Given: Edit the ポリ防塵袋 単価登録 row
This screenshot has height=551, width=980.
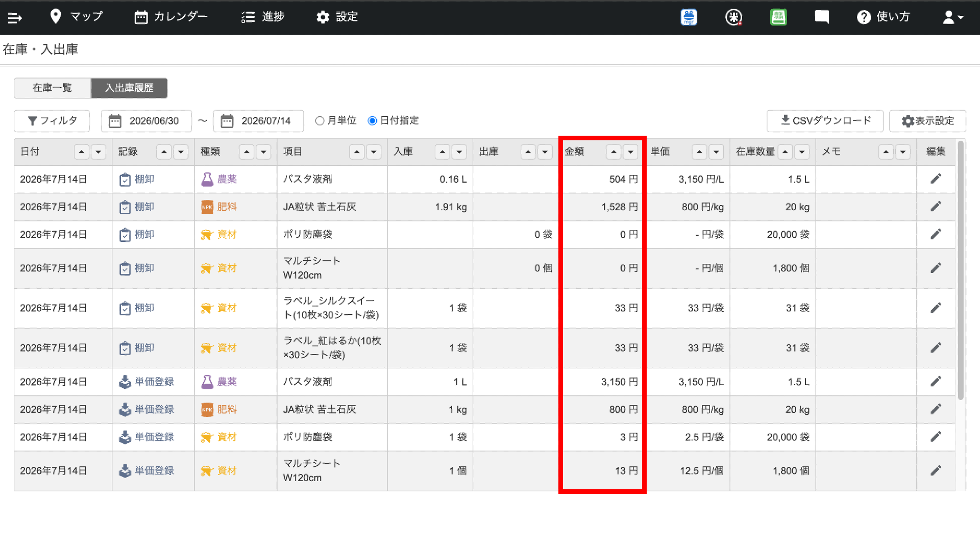Looking at the screenshot, I should click(x=936, y=437).
